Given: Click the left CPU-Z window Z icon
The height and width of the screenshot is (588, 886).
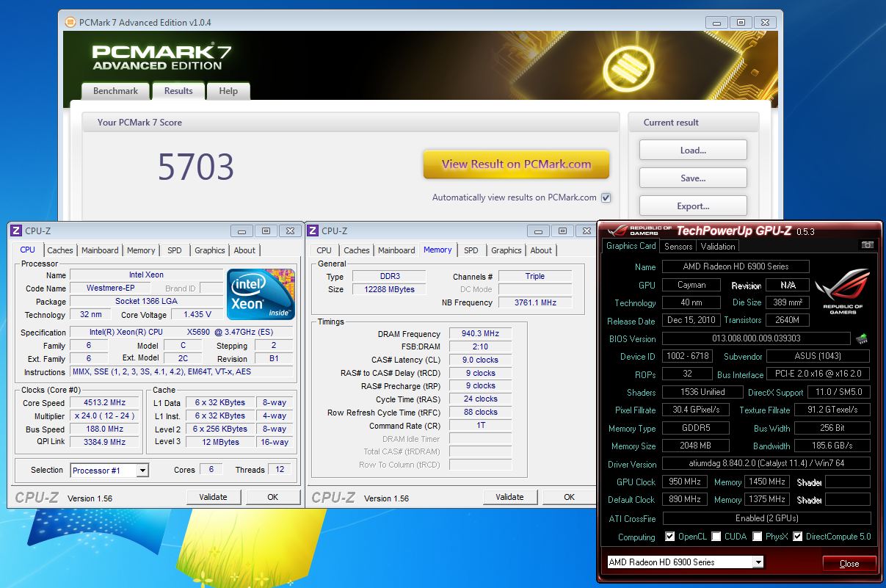Looking at the screenshot, I should point(16,231).
